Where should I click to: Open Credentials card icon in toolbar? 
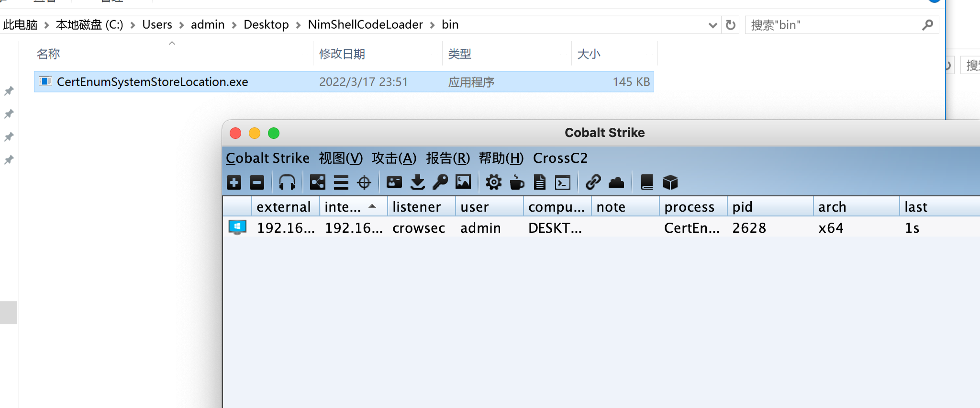pos(394,182)
